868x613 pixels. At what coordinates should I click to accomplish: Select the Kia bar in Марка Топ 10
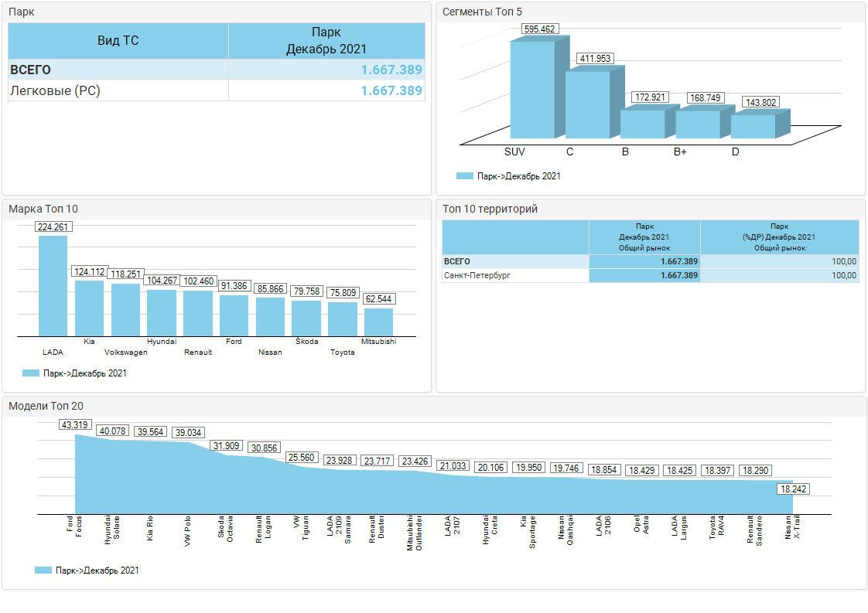coord(89,308)
